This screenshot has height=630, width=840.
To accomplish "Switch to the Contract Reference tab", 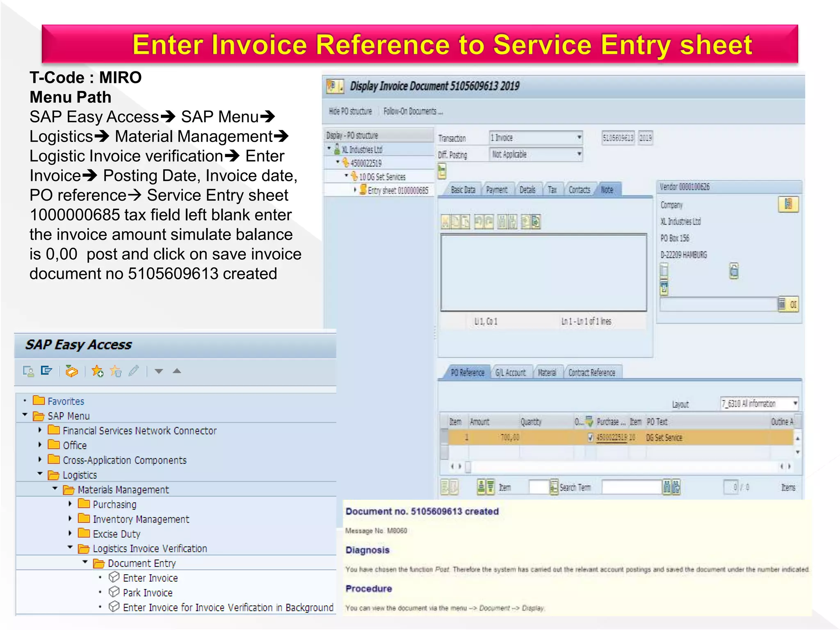I will pyautogui.click(x=592, y=372).
